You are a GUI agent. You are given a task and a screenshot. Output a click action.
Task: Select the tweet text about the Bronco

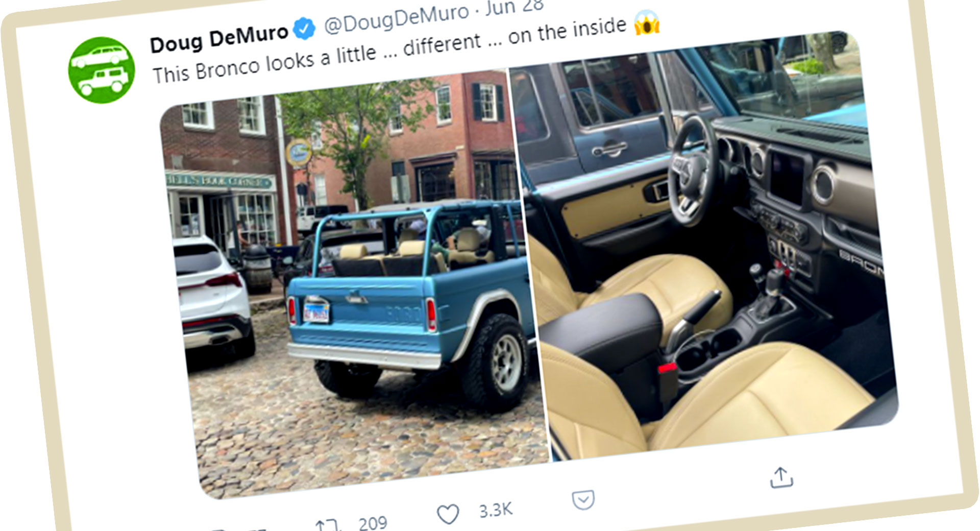pyautogui.click(x=389, y=52)
